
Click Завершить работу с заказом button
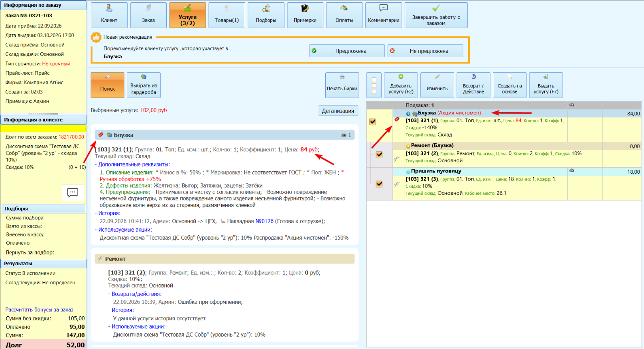point(436,15)
